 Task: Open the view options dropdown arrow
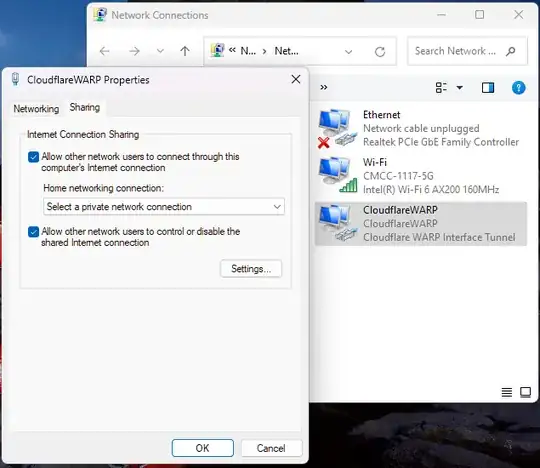pyautogui.click(x=459, y=87)
